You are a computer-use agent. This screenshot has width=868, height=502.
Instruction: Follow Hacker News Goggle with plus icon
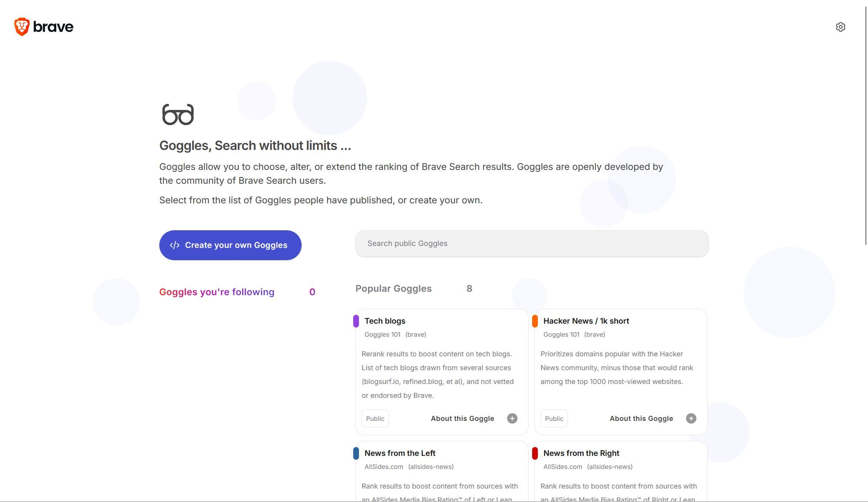pos(691,418)
